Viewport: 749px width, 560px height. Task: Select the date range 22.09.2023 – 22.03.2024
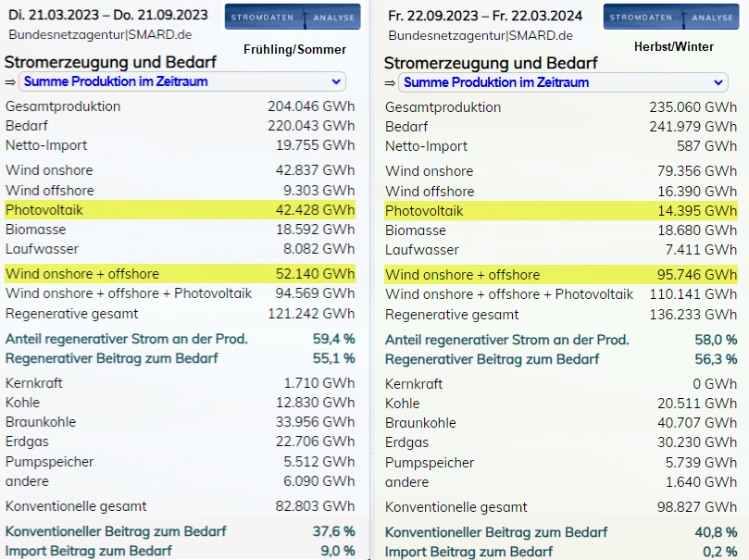[485, 16]
